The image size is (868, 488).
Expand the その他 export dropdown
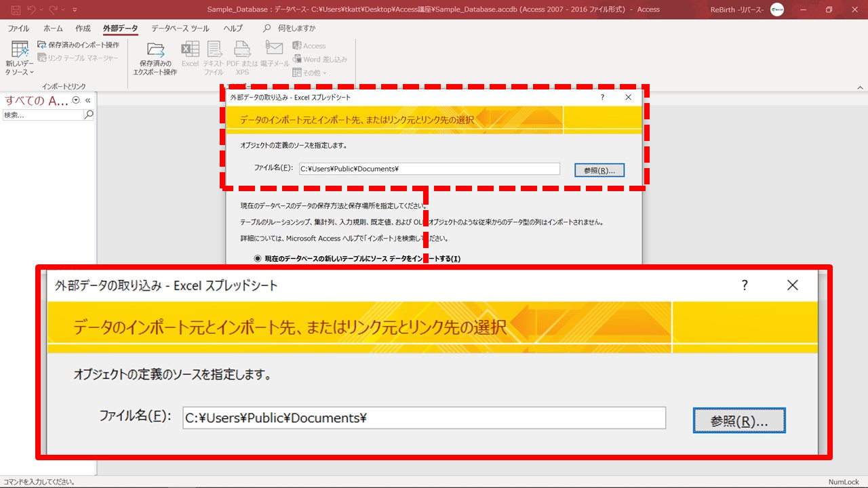click(310, 73)
